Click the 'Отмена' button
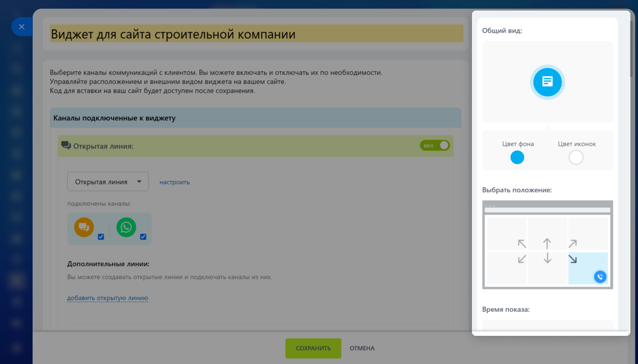This screenshot has height=364, width=638. tap(362, 348)
